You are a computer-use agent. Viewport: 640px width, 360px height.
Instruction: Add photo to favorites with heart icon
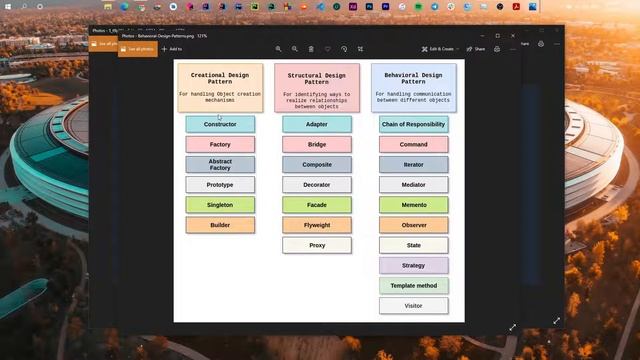pos(327,49)
